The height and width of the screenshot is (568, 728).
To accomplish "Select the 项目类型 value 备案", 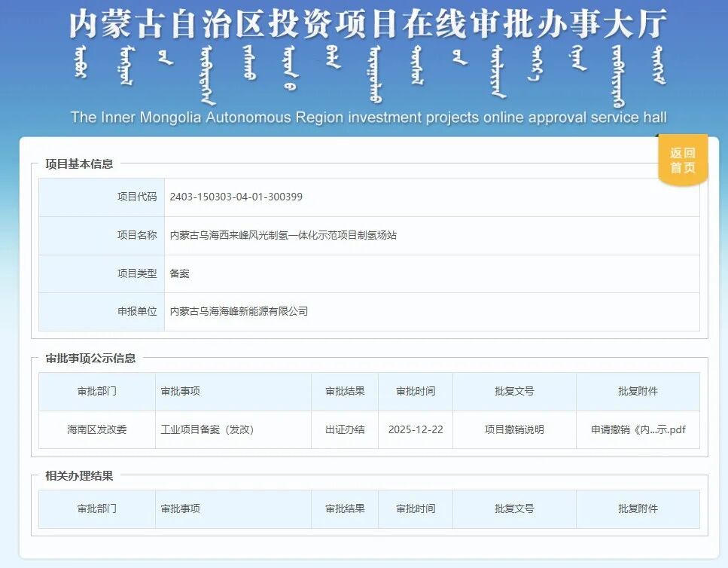I will 181,273.
